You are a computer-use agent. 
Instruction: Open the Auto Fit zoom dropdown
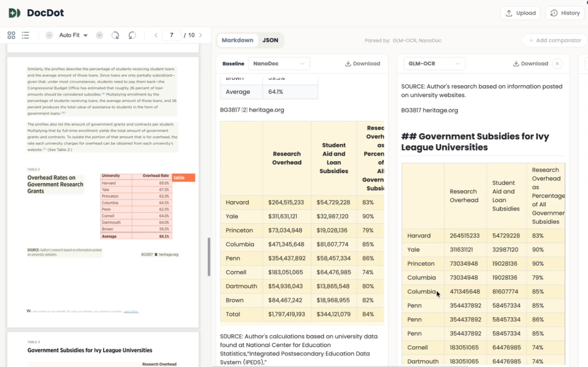click(x=73, y=35)
